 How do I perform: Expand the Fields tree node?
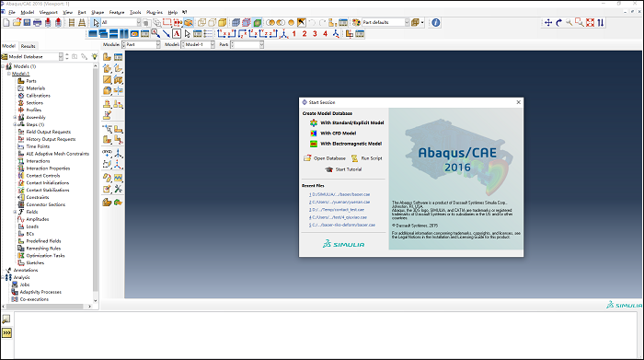coord(15,212)
